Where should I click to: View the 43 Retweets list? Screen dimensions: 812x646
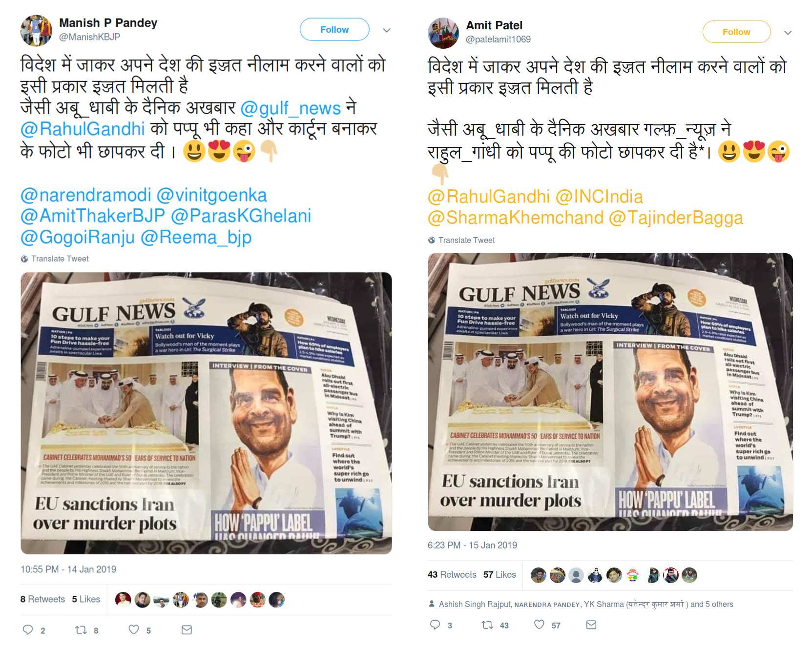coord(452,575)
